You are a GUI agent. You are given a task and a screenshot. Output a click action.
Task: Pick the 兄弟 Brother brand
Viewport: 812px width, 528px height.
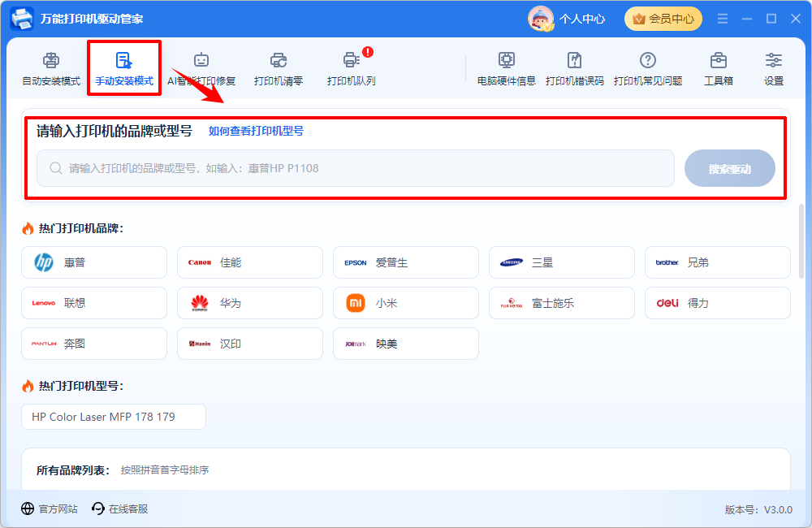718,262
